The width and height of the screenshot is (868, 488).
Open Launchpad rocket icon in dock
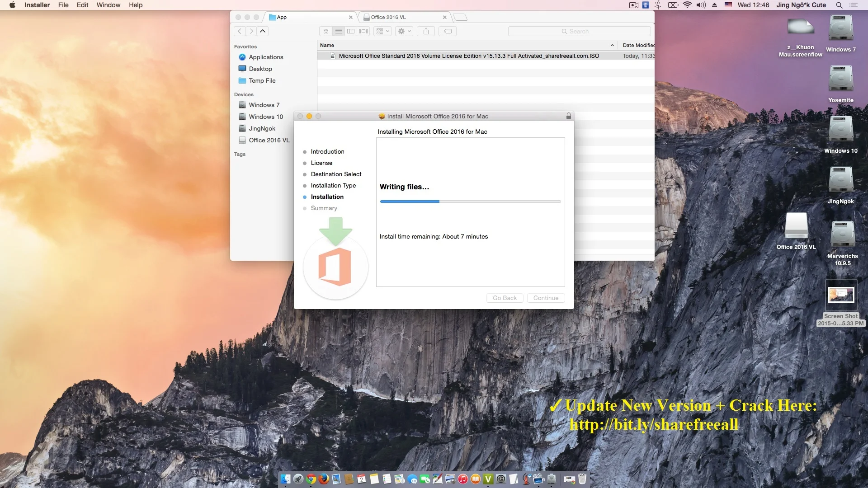(298, 479)
